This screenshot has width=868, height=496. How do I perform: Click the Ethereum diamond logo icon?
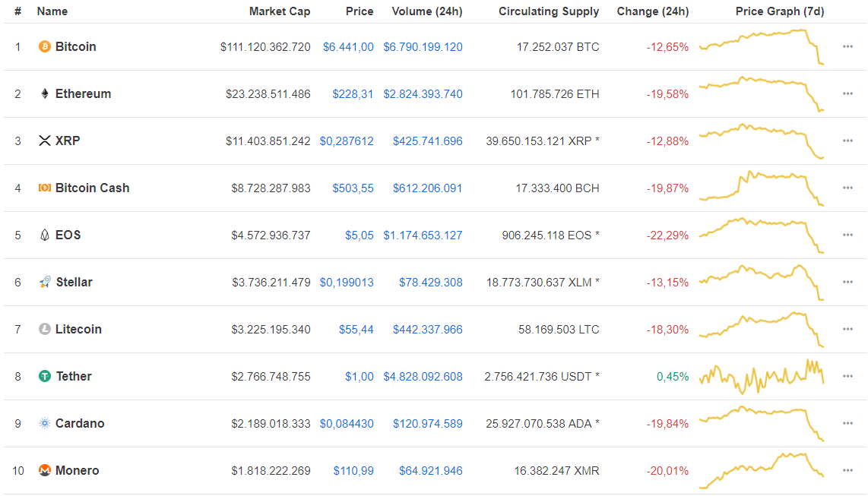coord(44,93)
